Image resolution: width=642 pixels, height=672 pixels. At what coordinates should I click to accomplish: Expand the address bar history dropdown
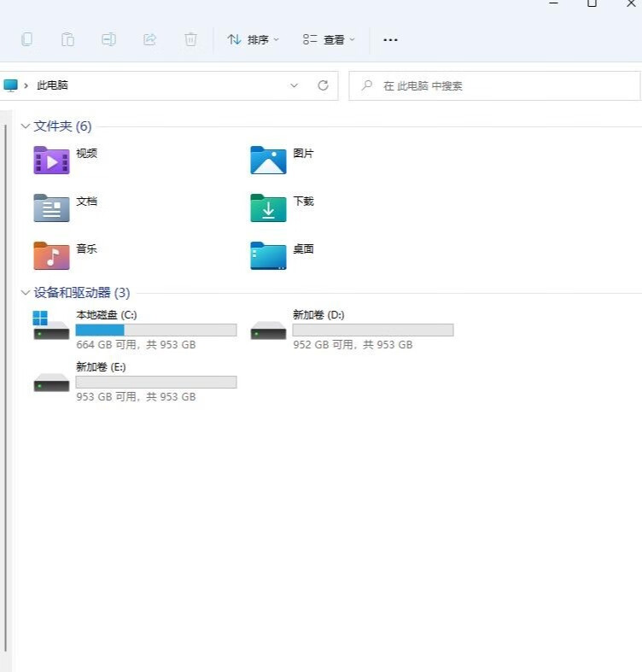[x=295, y=85]
